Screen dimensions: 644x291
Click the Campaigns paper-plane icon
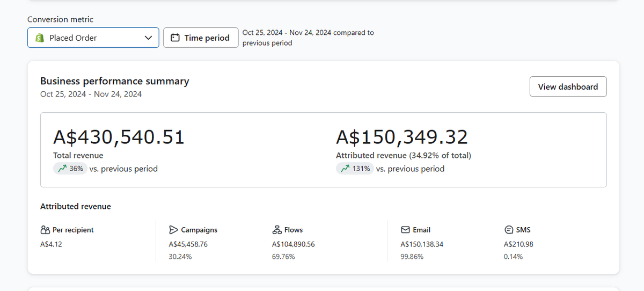point(173,230)
